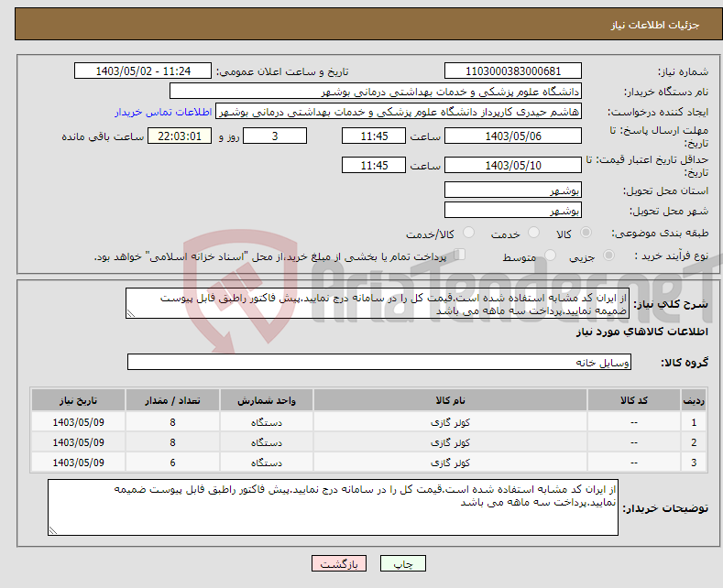This screenshot has width=723, height=588.
Task: Click the تاریخ نیاز column header
Action: [79, 400]
